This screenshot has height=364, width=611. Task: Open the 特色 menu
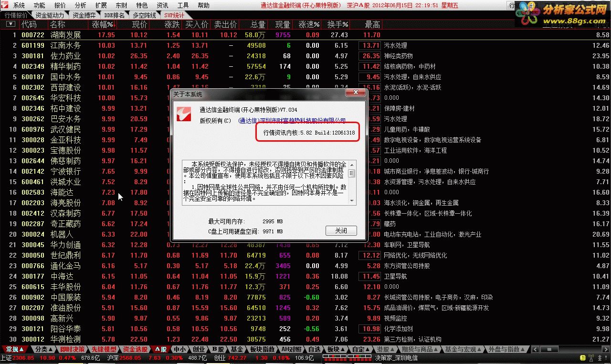(x=142, y=5)
